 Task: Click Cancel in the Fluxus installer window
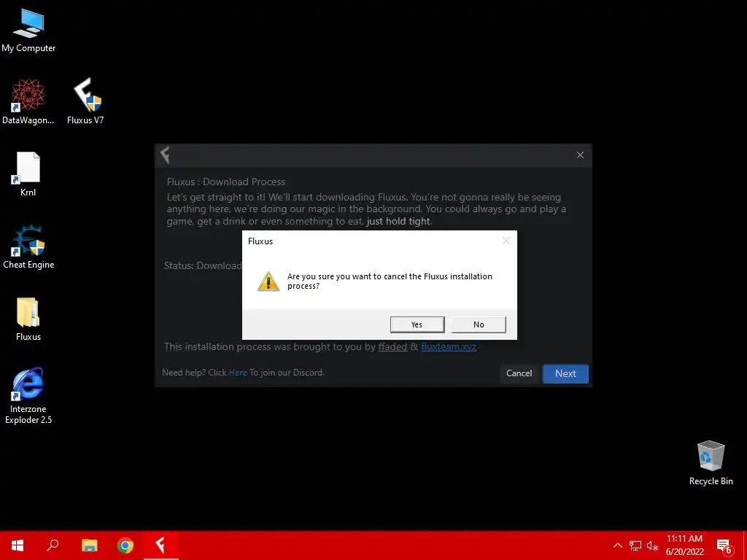click(519, 373)
